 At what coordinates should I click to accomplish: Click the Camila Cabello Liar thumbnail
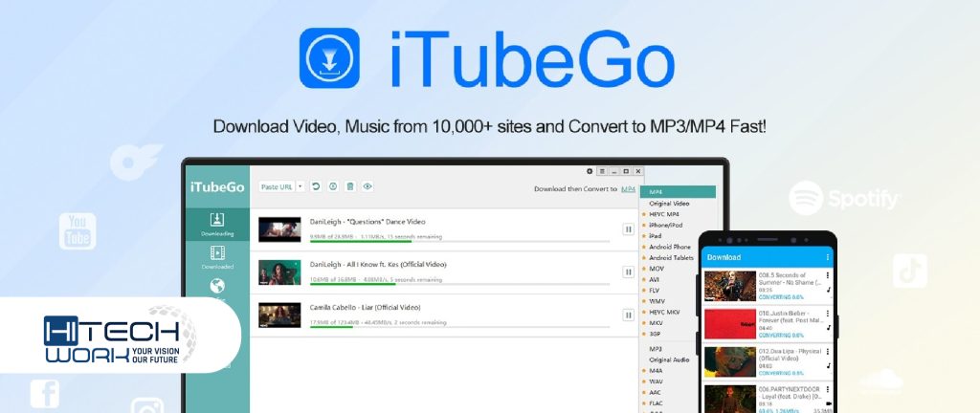pos(279,315)
